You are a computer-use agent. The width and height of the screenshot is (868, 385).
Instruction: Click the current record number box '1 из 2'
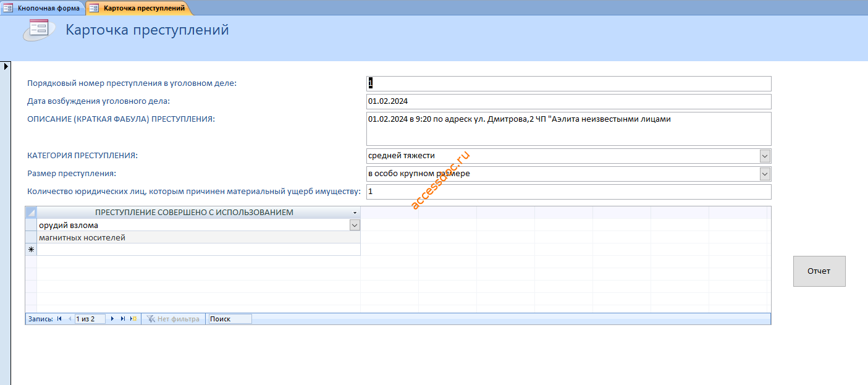click(90, 319)
